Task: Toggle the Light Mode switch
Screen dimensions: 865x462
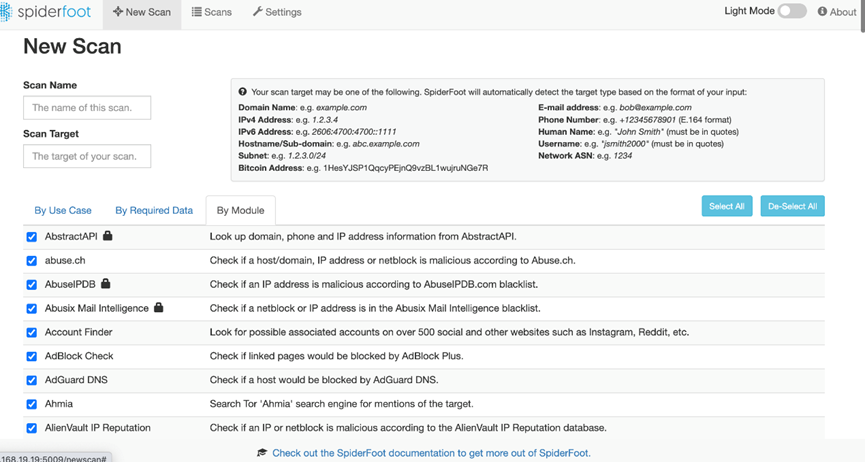Action: pyautogui.click(x=792, y=11)
